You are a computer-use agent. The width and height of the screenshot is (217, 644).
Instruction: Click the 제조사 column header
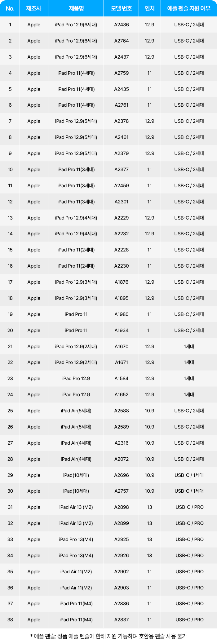coord(34,8)
